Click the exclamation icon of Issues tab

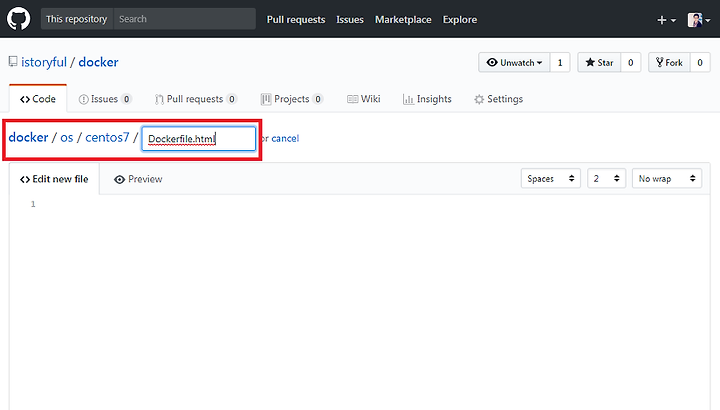click(x=83, y=99)
